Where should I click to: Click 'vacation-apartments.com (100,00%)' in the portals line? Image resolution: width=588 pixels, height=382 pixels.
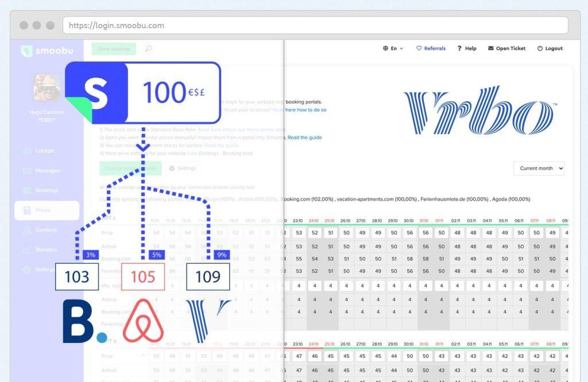pos(377,199)
